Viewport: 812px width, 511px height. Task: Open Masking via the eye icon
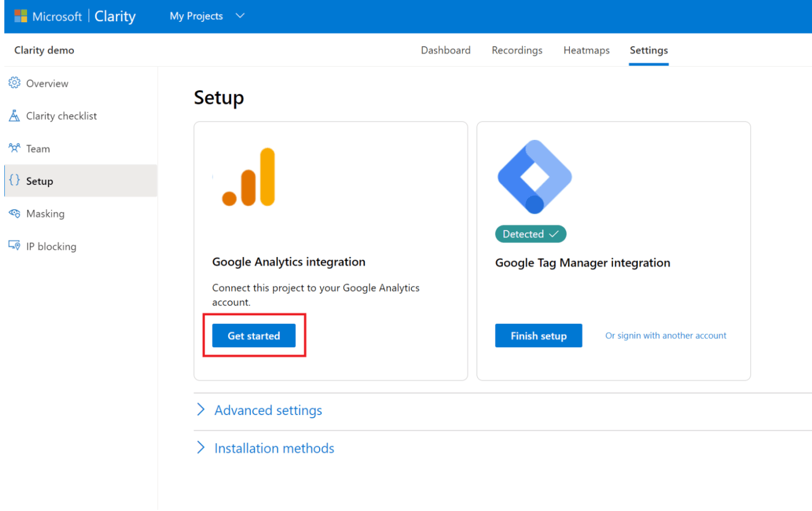[15, 213]
